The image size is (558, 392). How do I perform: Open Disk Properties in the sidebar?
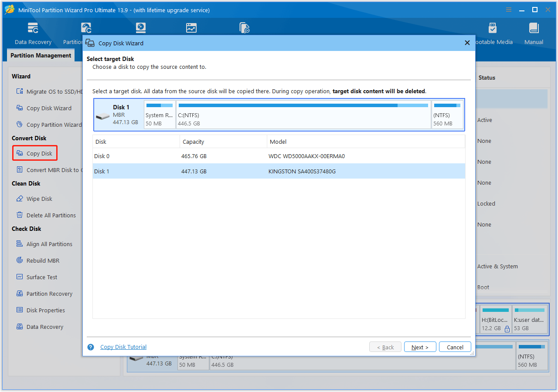pyautogui.click(x=41, y=310)
